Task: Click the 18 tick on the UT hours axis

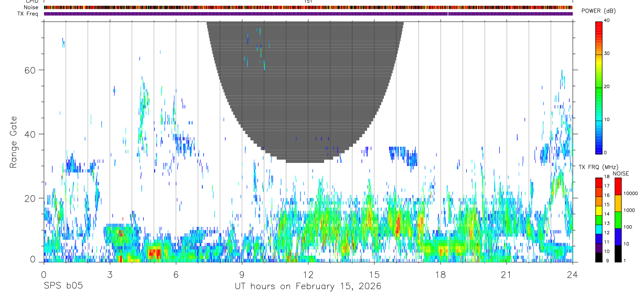Action: click(441, 274)
